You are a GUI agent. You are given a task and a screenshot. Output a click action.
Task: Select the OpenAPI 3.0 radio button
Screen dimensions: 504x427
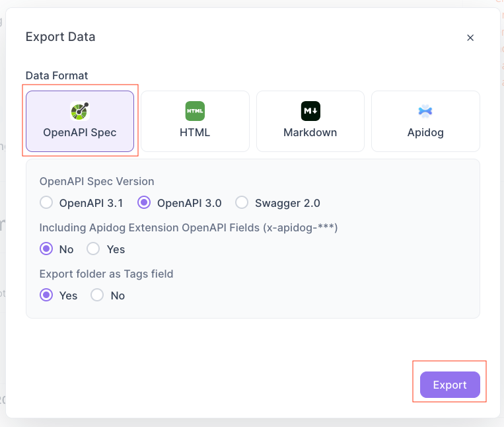144,202
